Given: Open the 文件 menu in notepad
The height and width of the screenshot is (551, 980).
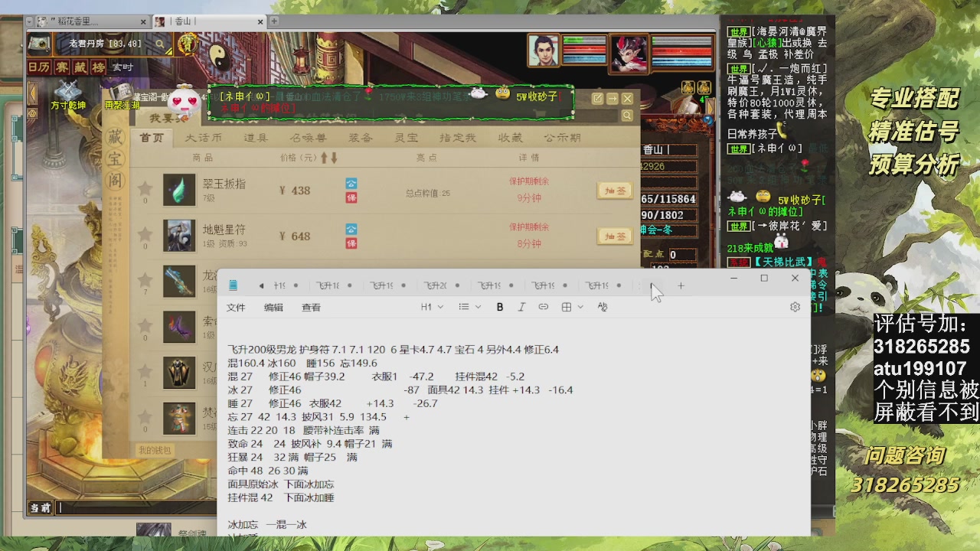Looking at the screenshot, I should (x=236, y=308).
